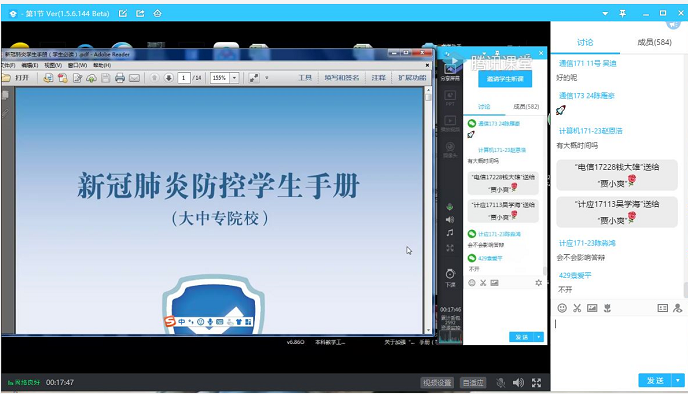Toggle the speaker volume in bottom bar
Image resolution: width=688 pixels, height=394 pixels.
518,383
